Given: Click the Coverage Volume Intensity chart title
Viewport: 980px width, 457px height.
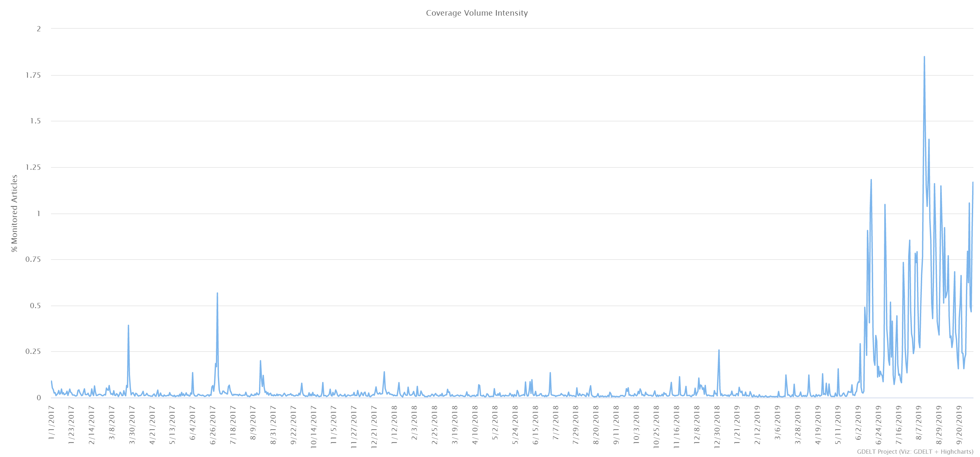Looking at the screenshot, I should tap(477, 13).
